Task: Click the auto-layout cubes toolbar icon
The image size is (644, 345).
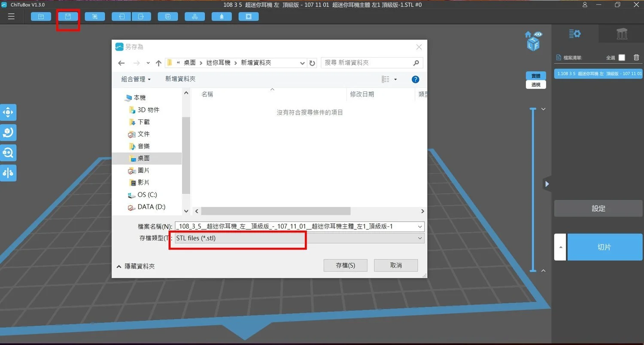Action: click(195, 16)
